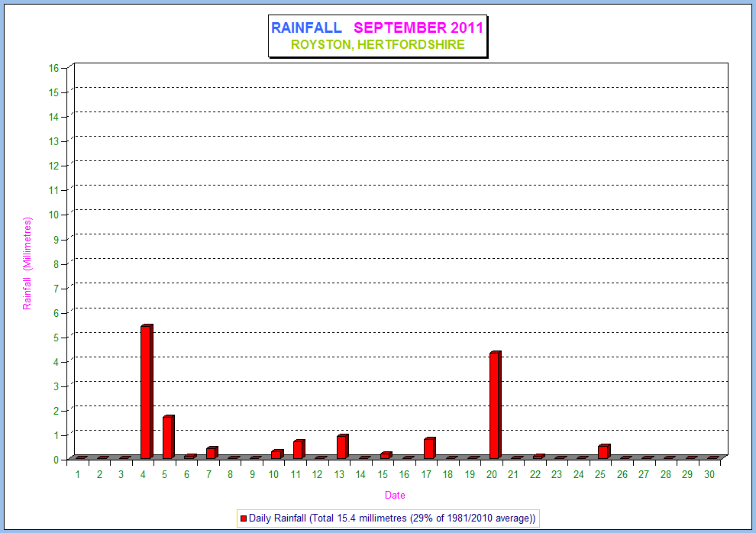Screen dimensions: 756x533
Task: Click the y-axis value 10
Action: (x=53, y=215)
